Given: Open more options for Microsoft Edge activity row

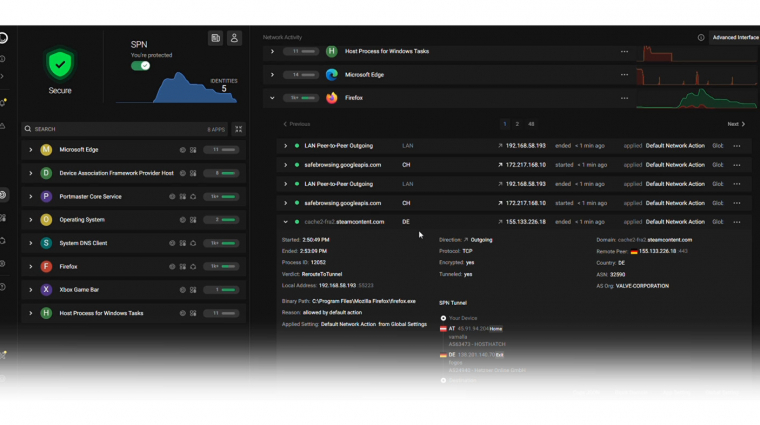Looking at the screenshot, I should [x=624, y=75].
